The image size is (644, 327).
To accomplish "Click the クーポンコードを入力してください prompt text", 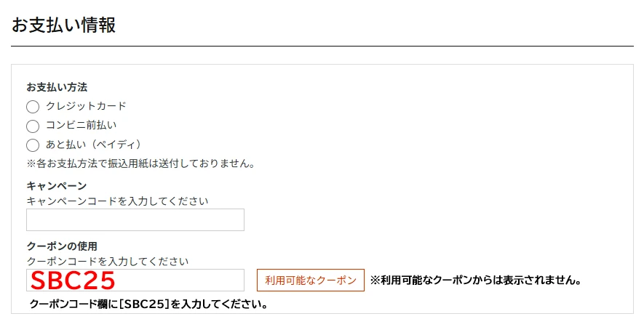I will [x=108, y=261].
